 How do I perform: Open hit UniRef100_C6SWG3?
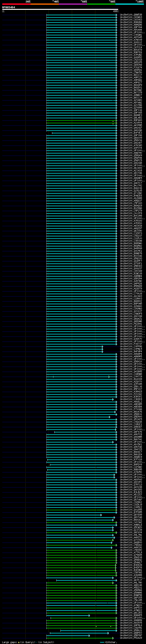[x=131, y=17]
